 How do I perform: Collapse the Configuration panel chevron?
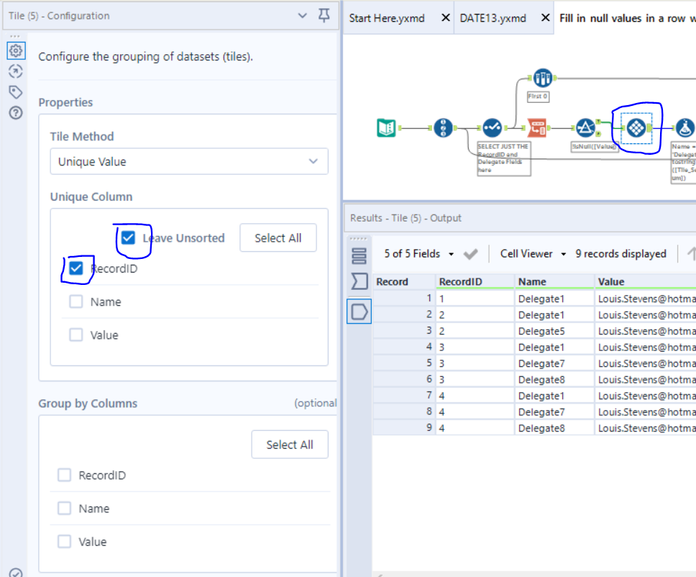(x=302, y=16)
